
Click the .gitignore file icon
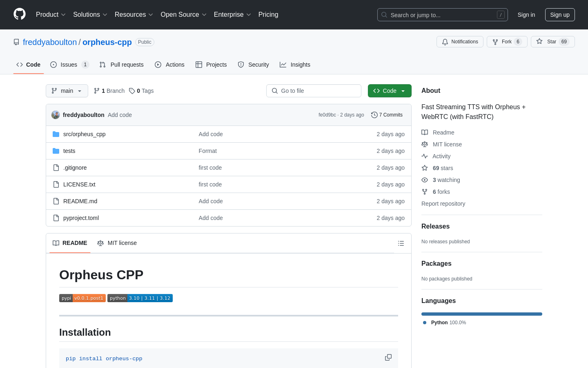(x=56, y=168)
